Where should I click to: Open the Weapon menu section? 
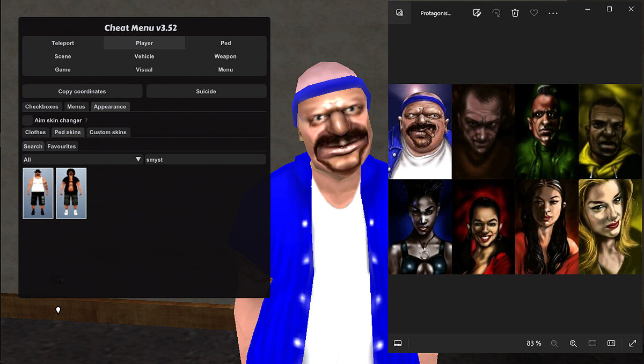pyautogui.click(x=225, y=56)
